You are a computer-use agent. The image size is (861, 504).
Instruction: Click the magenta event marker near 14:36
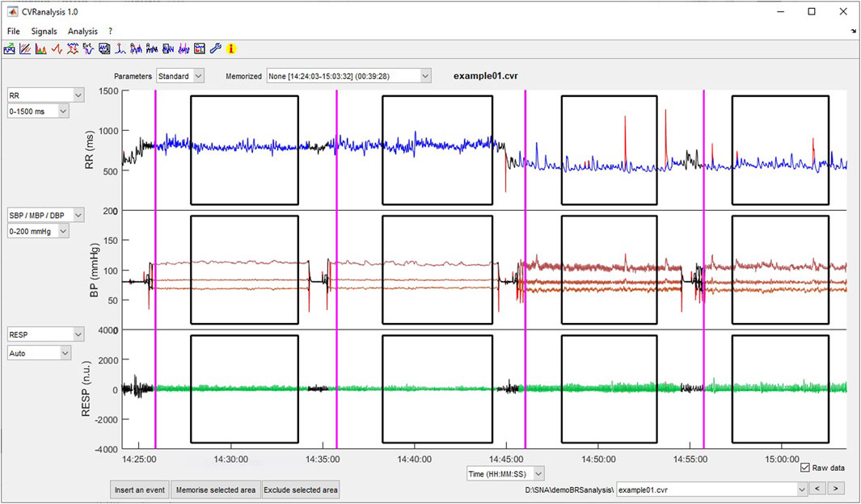point(336,270)
